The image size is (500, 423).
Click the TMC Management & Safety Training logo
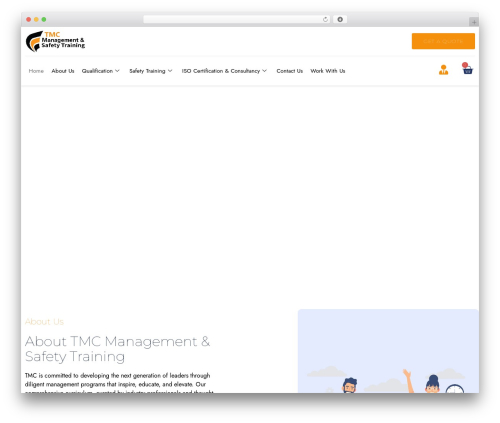[55, 41]
